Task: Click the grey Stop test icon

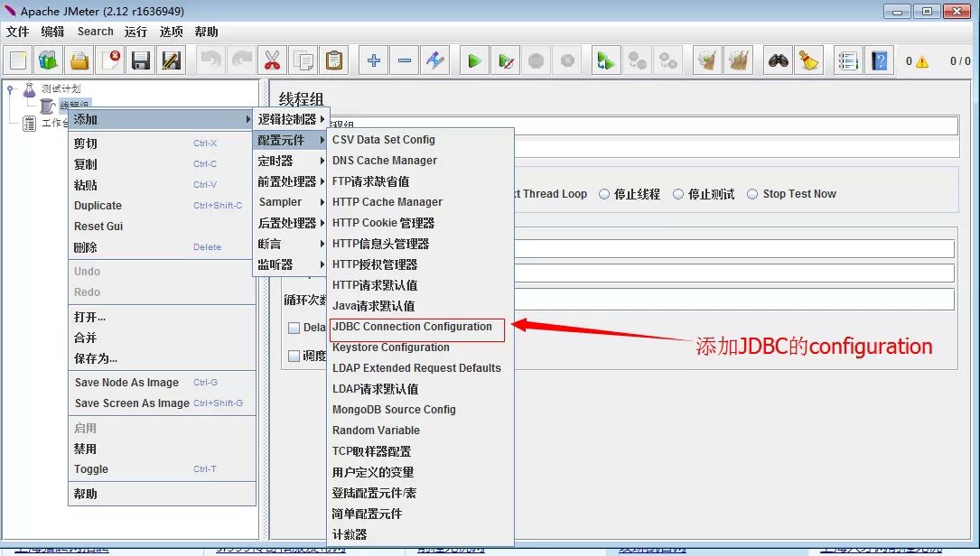Action: (537, 60)
